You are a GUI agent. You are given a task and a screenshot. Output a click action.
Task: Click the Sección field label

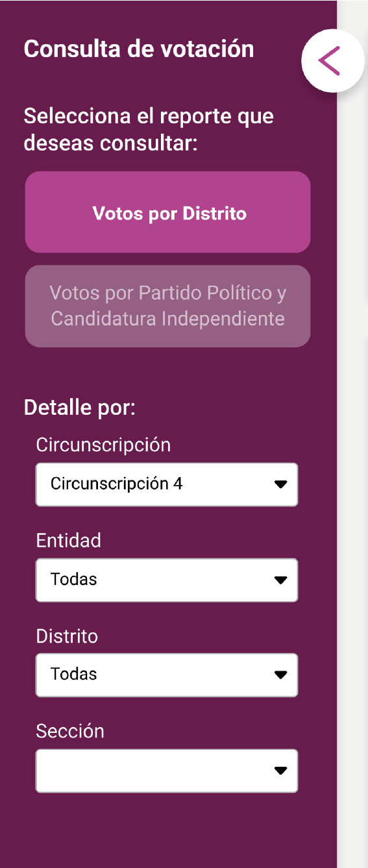[x=70, y=731]
